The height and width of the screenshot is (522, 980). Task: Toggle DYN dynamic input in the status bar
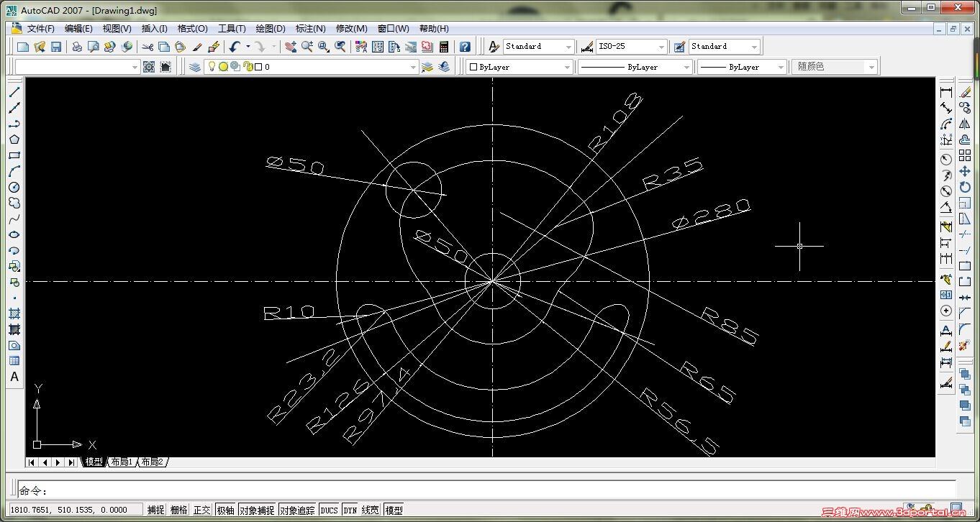tap(350, 510)
